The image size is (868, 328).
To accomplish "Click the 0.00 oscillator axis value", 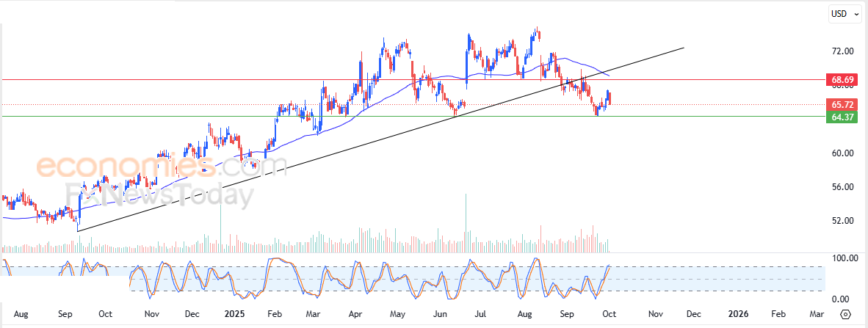I will [842, 299].
